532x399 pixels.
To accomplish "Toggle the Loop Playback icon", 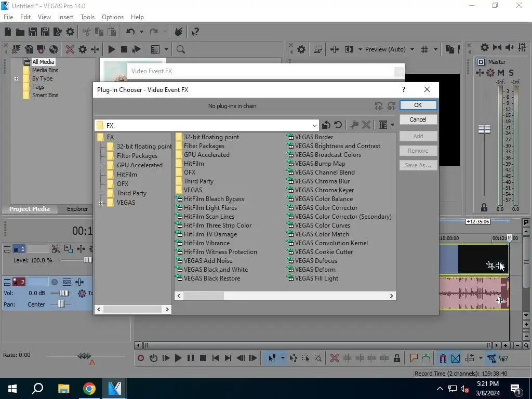I will [153, 358].
